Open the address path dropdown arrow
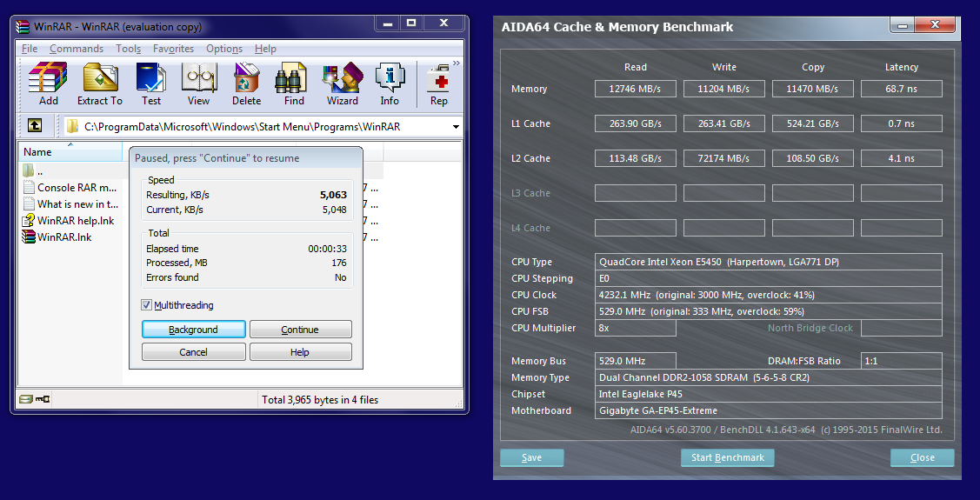The width and height of the screenshot is (980, 500). click(x=456, y=127)
